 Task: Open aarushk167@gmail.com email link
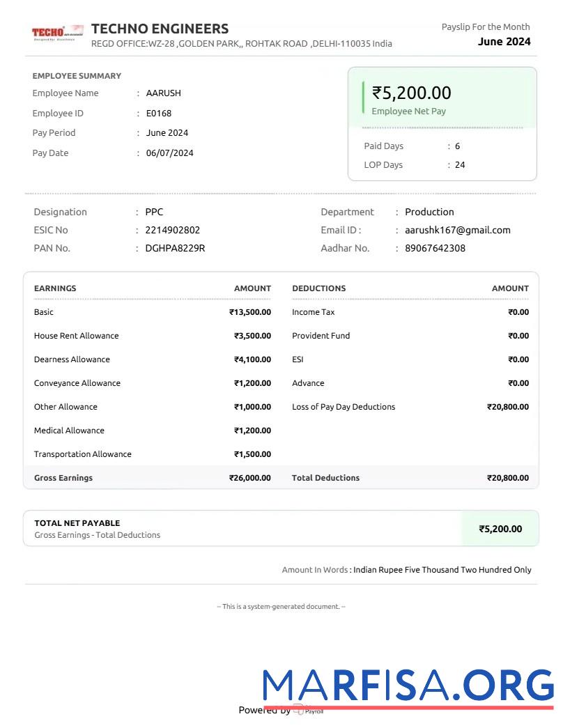pos(458,230)
